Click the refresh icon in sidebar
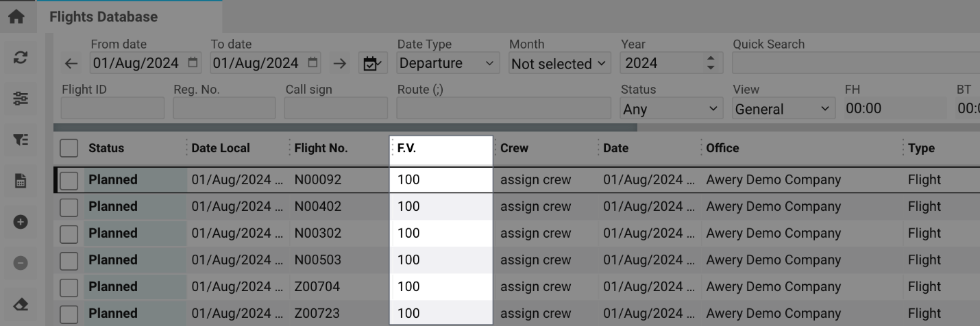The height and width of the screenshot is (326, 980). pyautogui.click(x=21, y=58)
